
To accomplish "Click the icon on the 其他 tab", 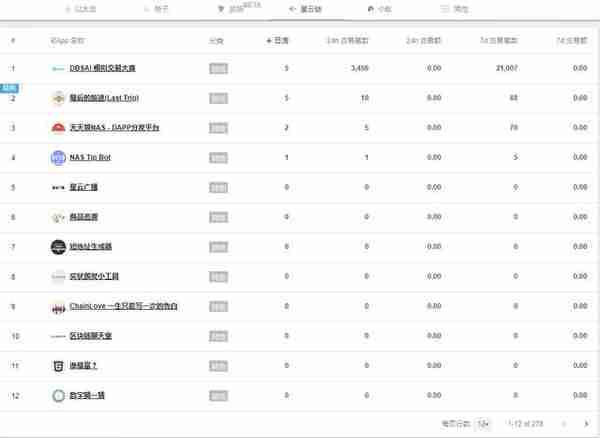I will point(445,9).
